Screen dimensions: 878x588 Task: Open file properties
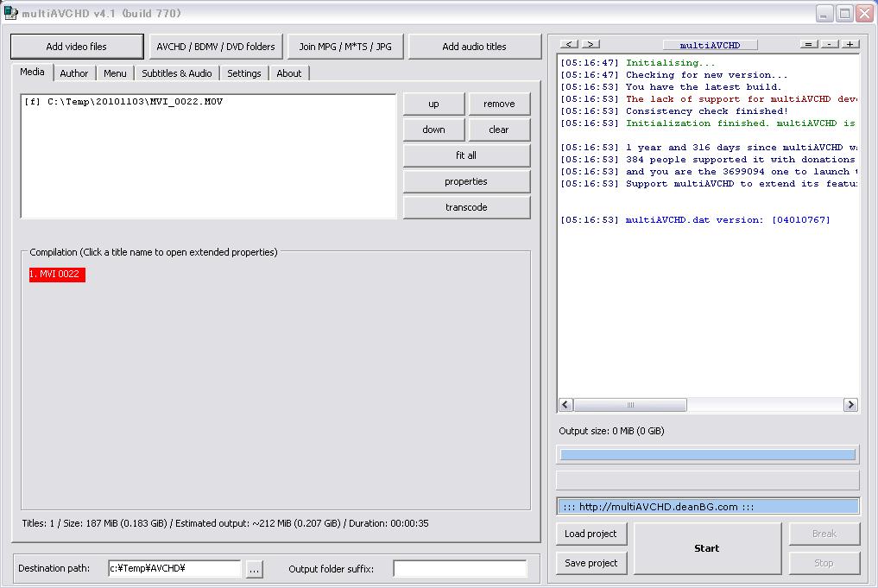(466, 181)
